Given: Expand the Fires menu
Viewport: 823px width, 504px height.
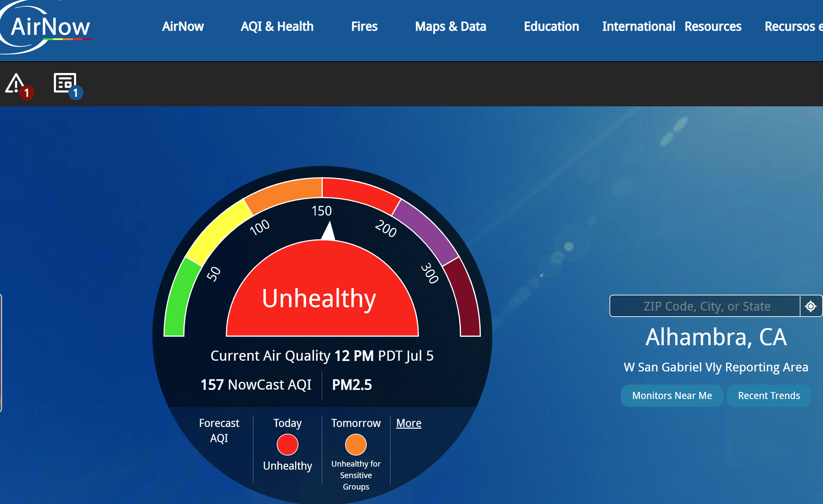Looking at the screenshot, I should point(364,26).
